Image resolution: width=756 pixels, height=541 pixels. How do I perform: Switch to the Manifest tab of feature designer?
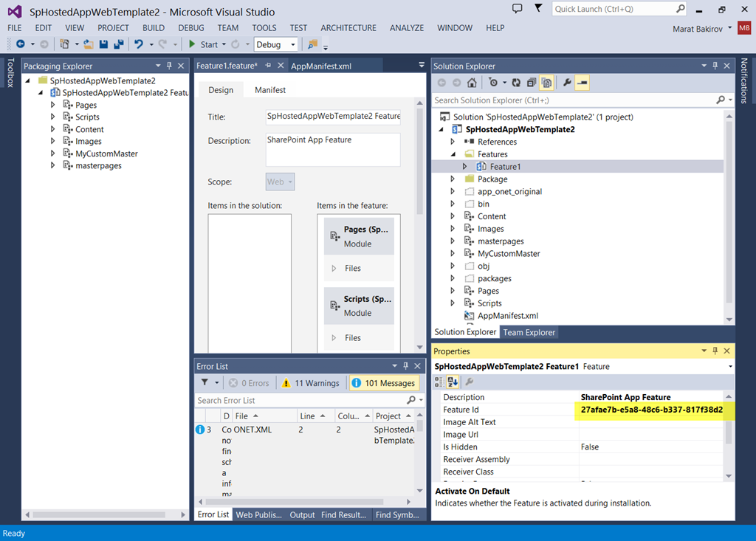click(x=270, y=90)
